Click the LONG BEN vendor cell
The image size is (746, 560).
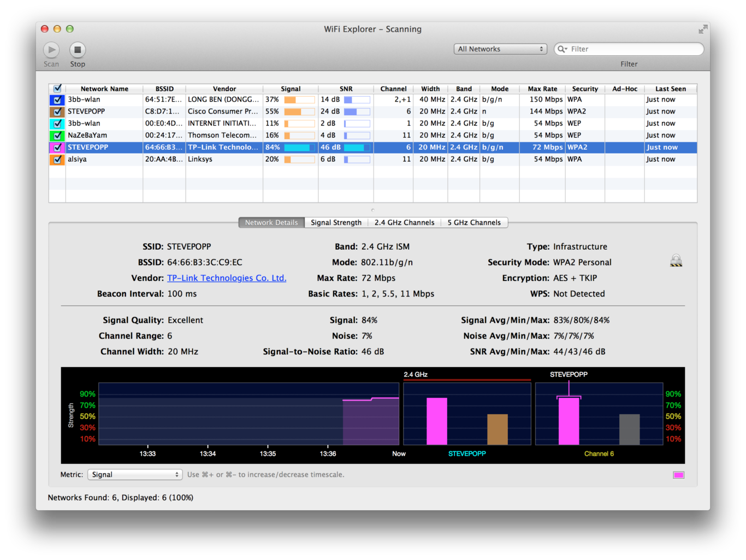tap(224, 99)
